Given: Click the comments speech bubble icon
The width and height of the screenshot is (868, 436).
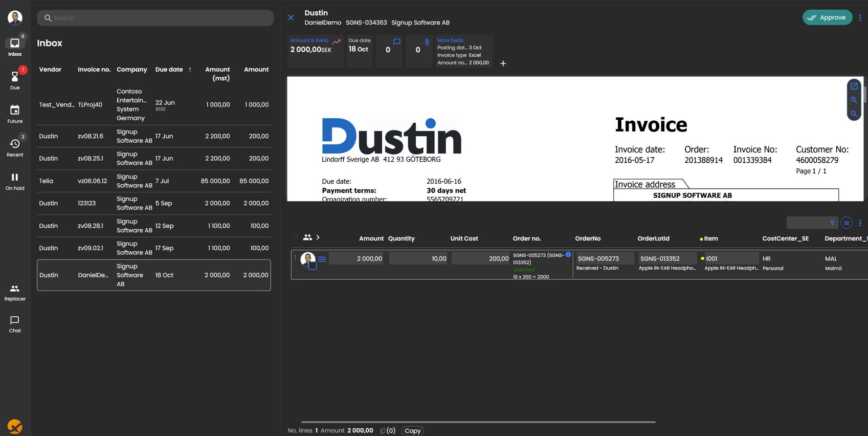Looking at the screenshot, I should (x=396, y=42).
